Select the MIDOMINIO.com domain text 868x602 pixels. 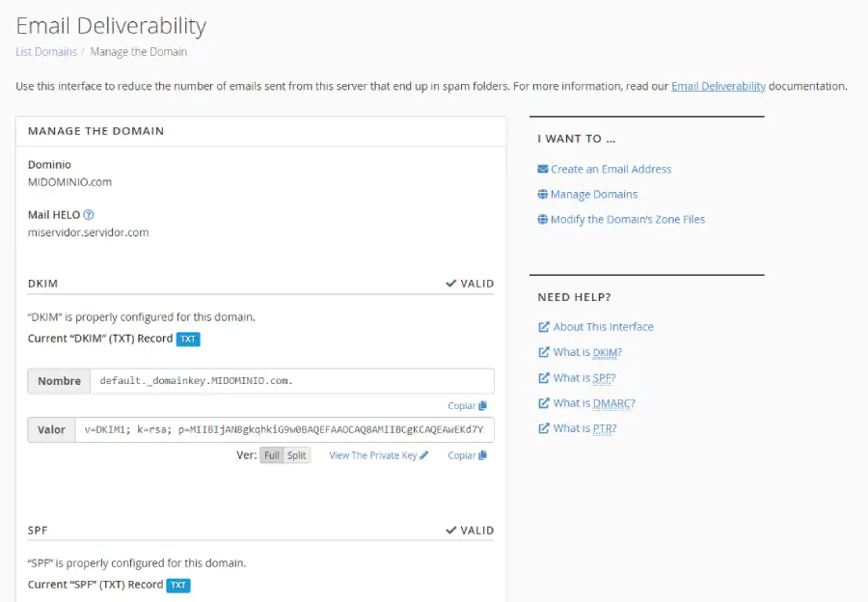[x=69, y=182]
